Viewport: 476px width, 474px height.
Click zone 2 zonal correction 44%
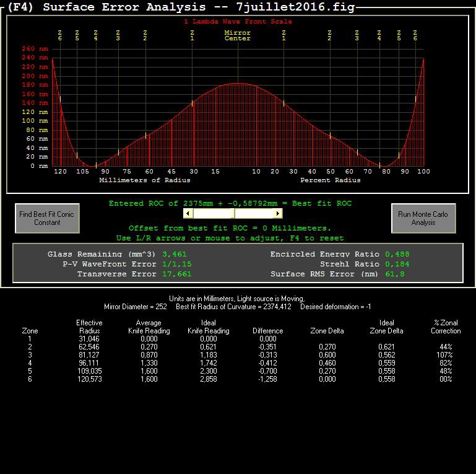tap(446, 347)
